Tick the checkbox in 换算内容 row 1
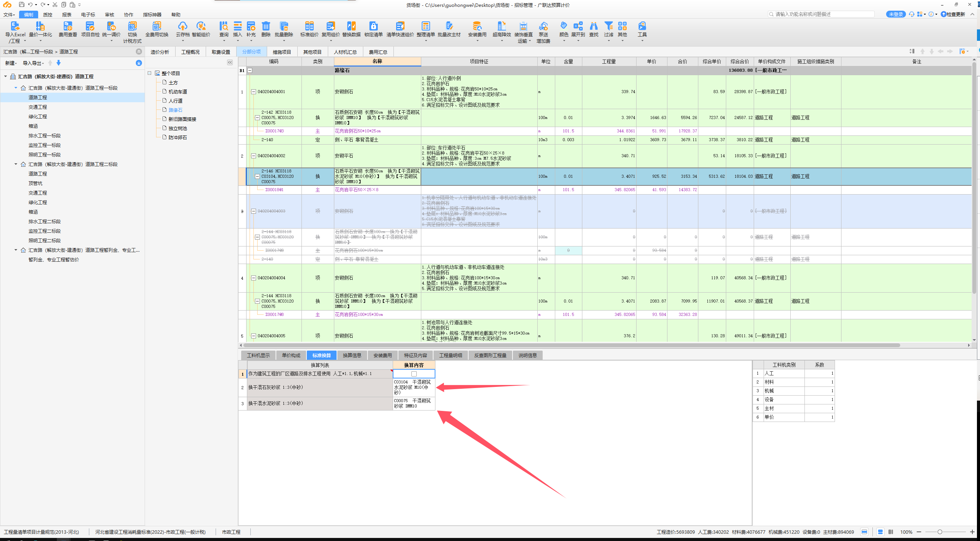 point(414,374)
